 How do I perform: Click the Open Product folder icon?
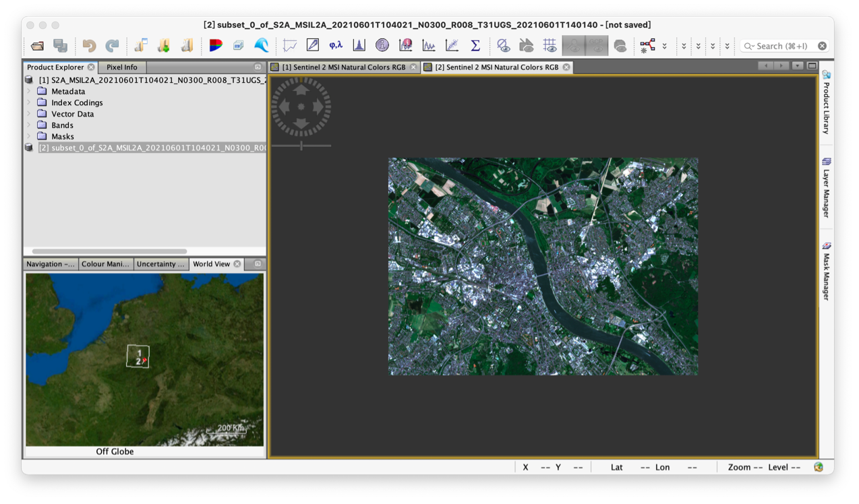click(37, 46)
